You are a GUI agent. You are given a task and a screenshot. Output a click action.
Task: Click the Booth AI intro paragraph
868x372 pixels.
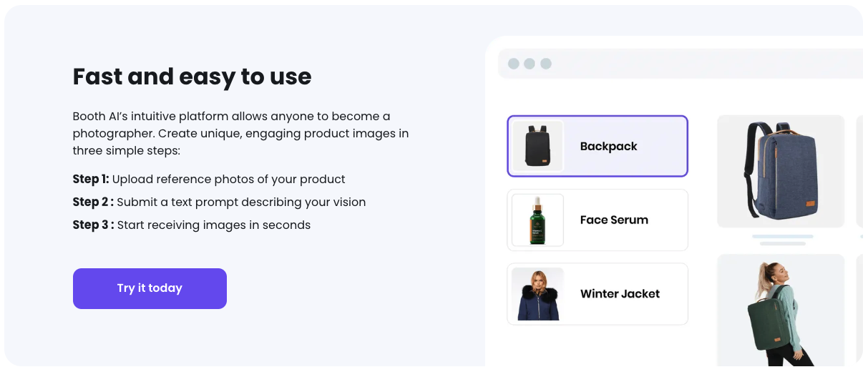coord(240,133)
